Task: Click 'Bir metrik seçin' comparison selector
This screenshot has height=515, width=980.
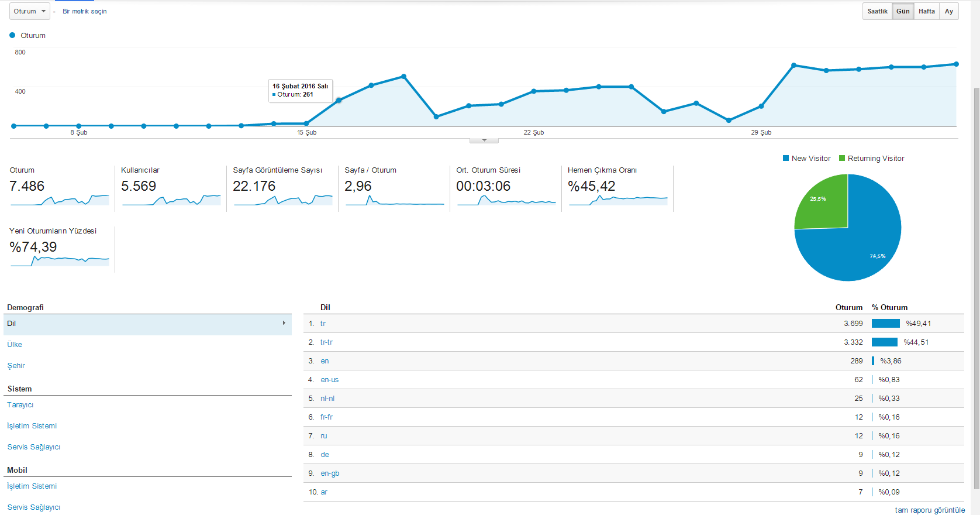Action: click(85, 11)
